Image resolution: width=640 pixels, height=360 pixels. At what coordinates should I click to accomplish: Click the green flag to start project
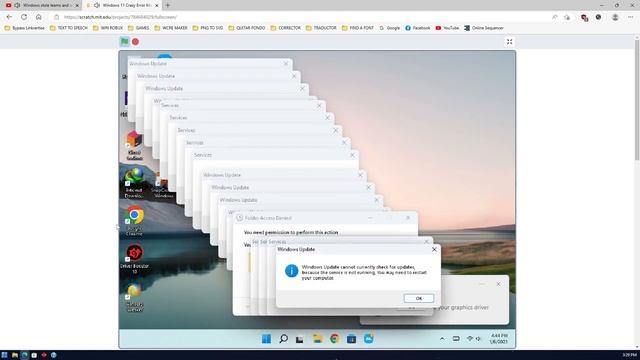[124, 42]
